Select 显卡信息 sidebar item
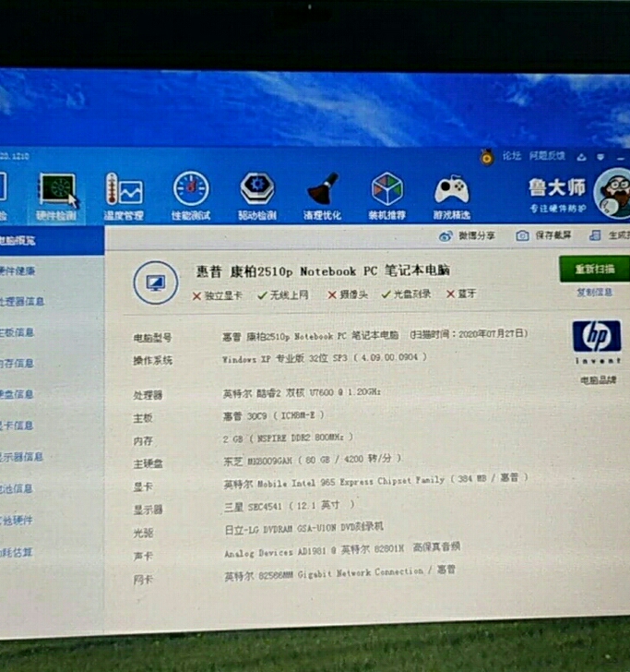 [x=18, y=426]
